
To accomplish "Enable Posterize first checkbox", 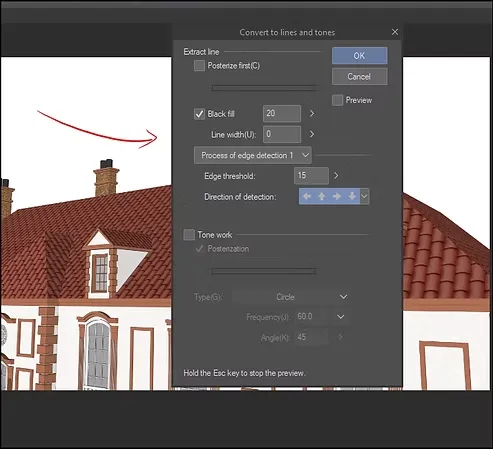I will coord(199,66).
